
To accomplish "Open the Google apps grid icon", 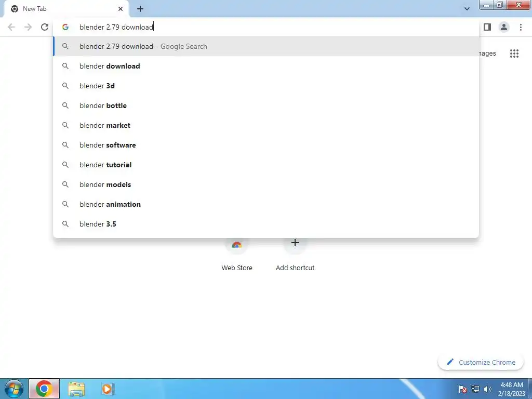I will pyautogui.click(x=514, y=54).
